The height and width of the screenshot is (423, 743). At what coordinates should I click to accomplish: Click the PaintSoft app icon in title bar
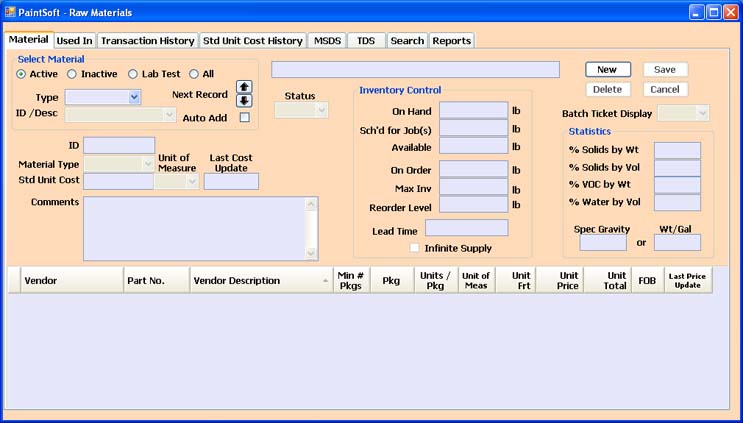point(10,12)
